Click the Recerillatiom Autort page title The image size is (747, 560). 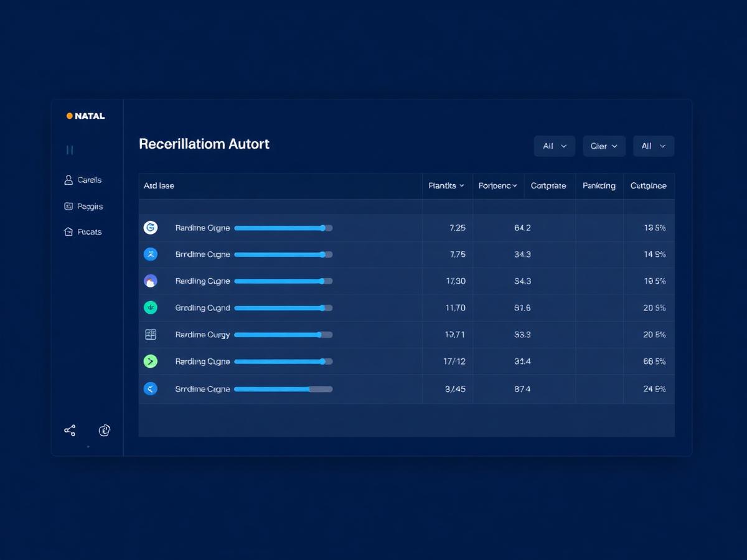pyautogui.click(x=204, y=144)
